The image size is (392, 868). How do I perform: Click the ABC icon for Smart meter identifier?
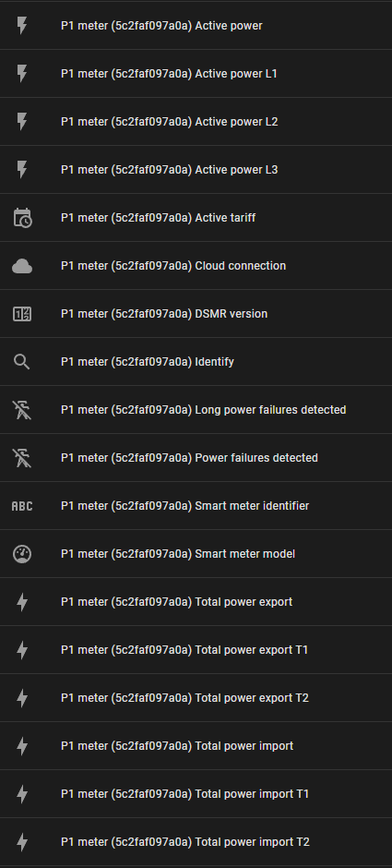[22, 506]
